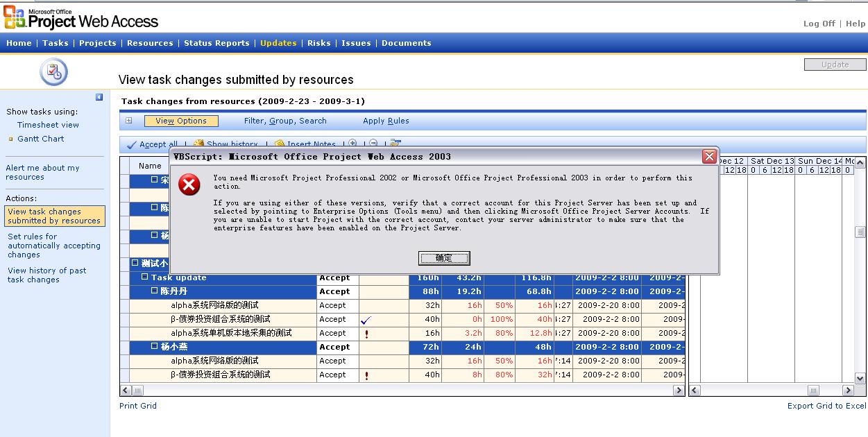This screenshot has height=437, width=868.
Task: Click the Print Grid link
Action: 138,406
